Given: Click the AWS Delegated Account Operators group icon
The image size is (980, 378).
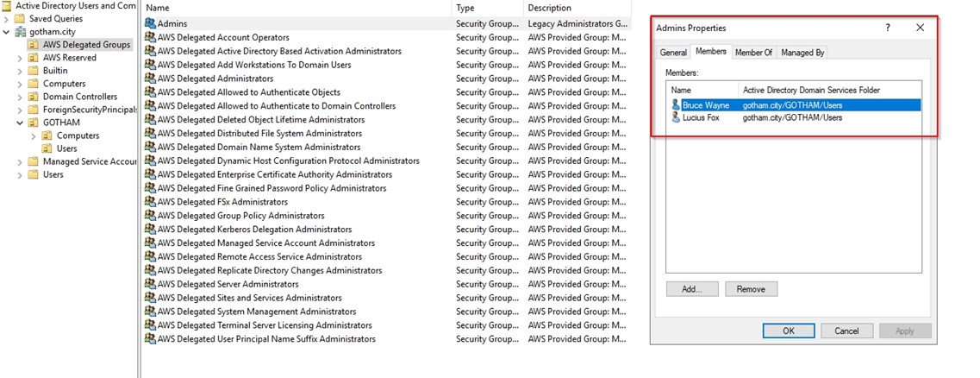Looking at the screenshot, I should point(150,37).
